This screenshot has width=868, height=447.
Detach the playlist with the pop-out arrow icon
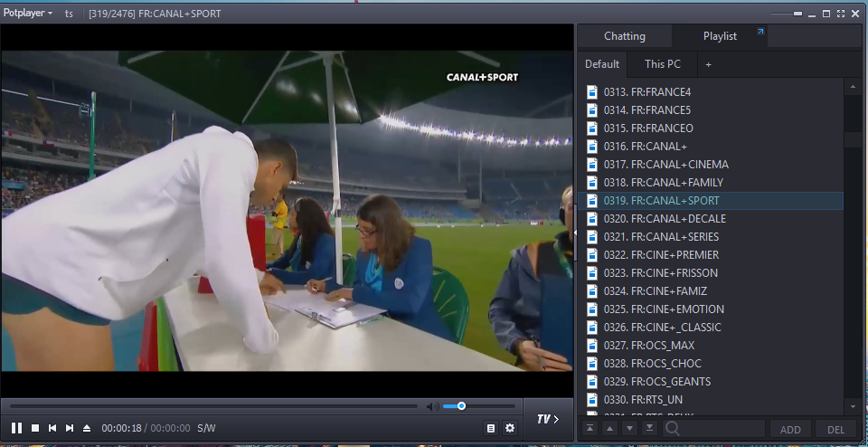tap(760, 33)
